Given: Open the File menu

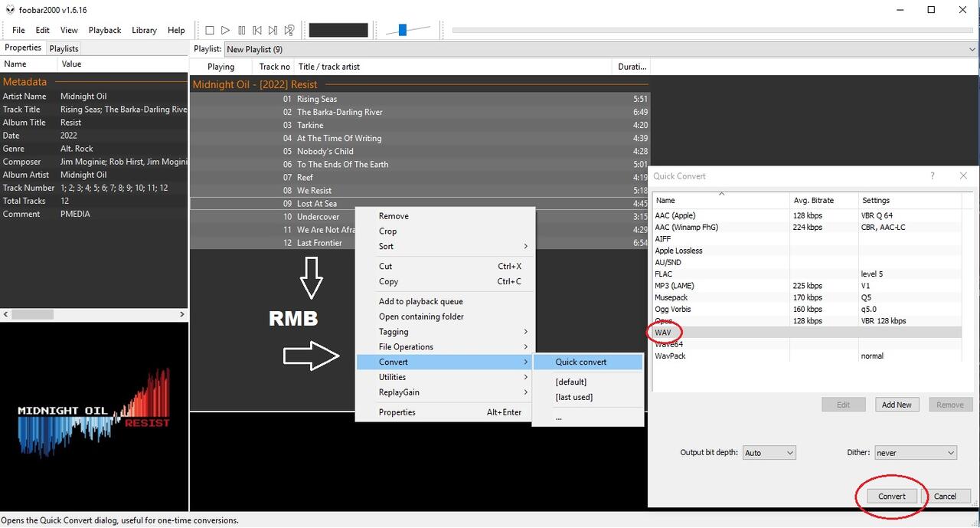Looking at the screenshot, I should (x=18, y=30).
